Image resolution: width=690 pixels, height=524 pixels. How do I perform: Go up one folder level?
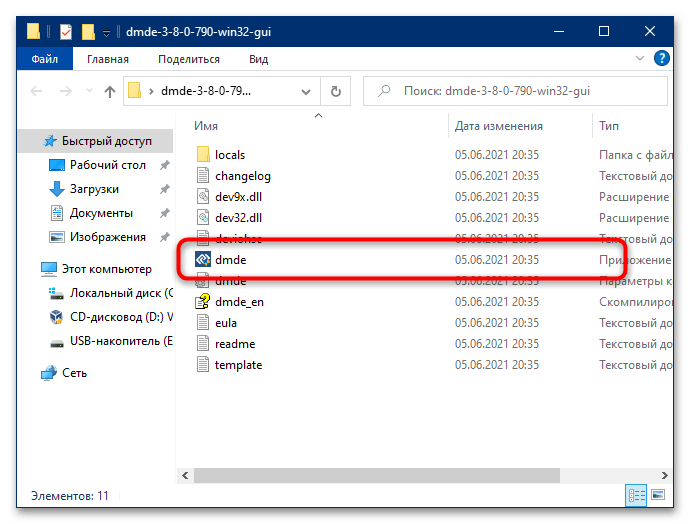pyautogui.click(x=110, y=92)
